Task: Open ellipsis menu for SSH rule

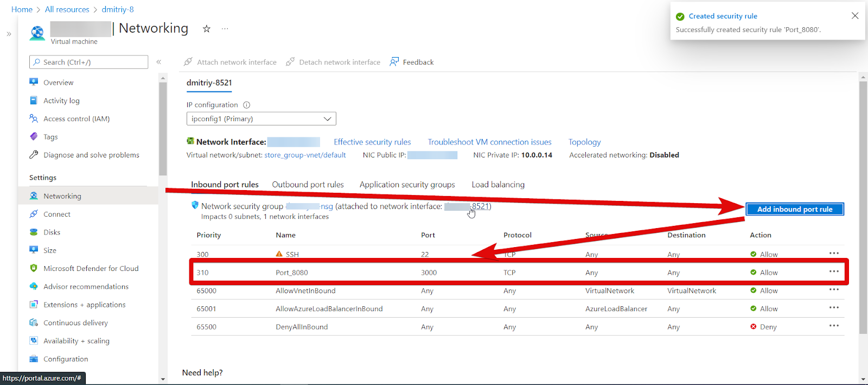Action: coord(834,253)
